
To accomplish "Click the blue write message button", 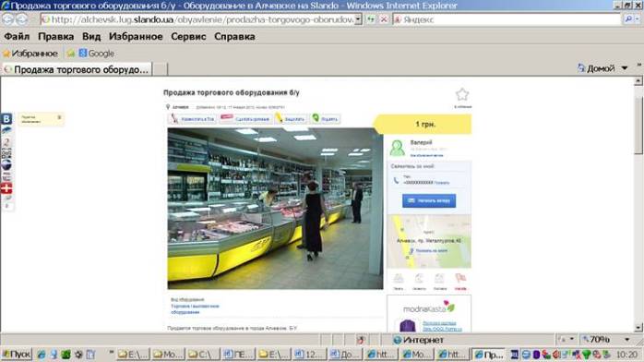I will click(429, 200).
